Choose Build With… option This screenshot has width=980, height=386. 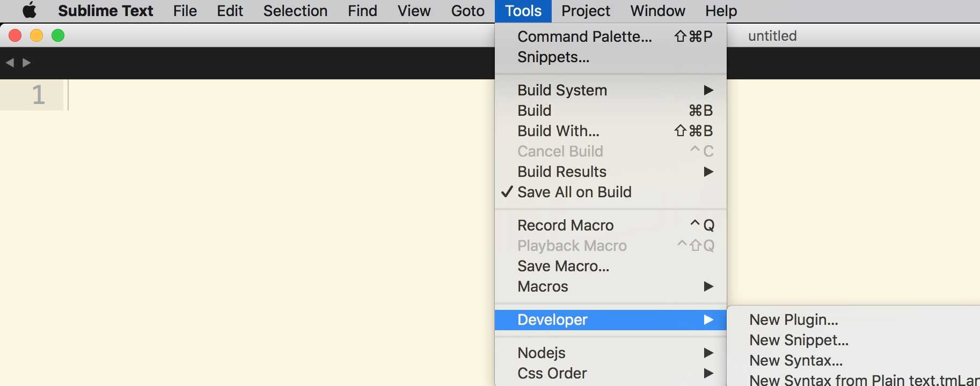611,131
